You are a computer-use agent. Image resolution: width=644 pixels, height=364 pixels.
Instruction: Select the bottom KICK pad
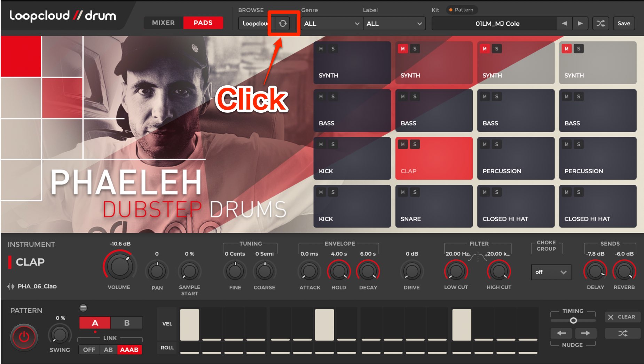[352, 206]
